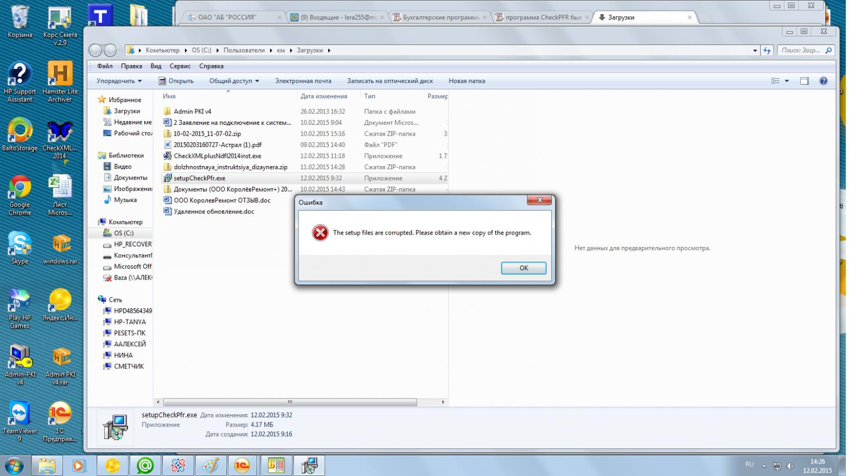868x476 pixels.
Task: Open the Сервис menu
Action: pyautogui.click(x=180, y=66)
